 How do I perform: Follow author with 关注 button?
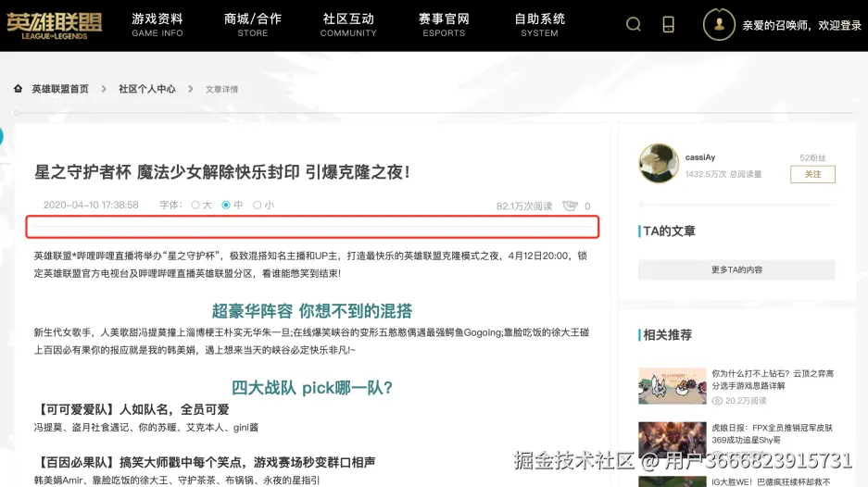(x=812, y=174)
